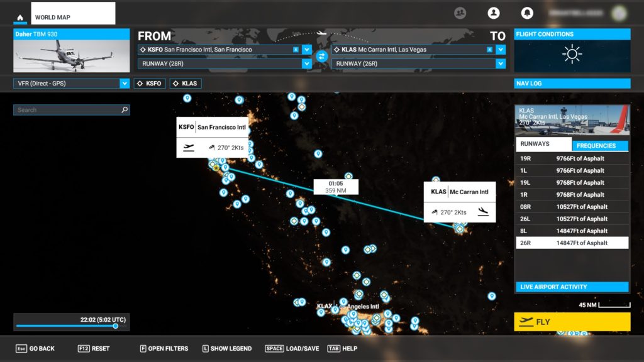Open the Nav Log panel
The width and height of the screenshot is (644, 362).
[x=572, y=83]
